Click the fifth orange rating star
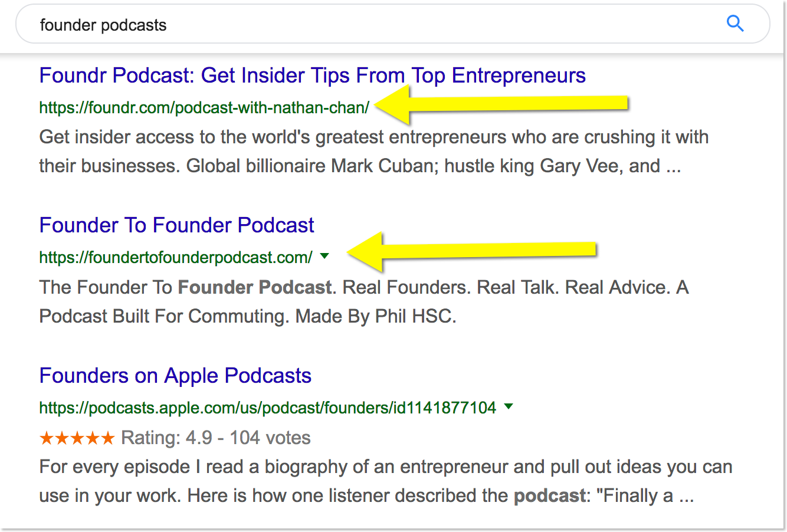 [107, 438]
